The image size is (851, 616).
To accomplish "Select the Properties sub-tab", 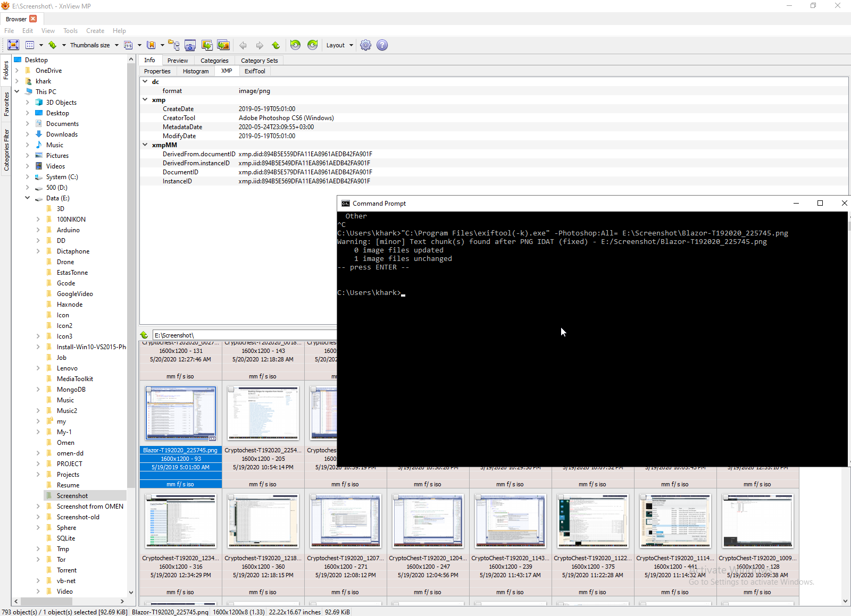I will click(x=157, y=71).
